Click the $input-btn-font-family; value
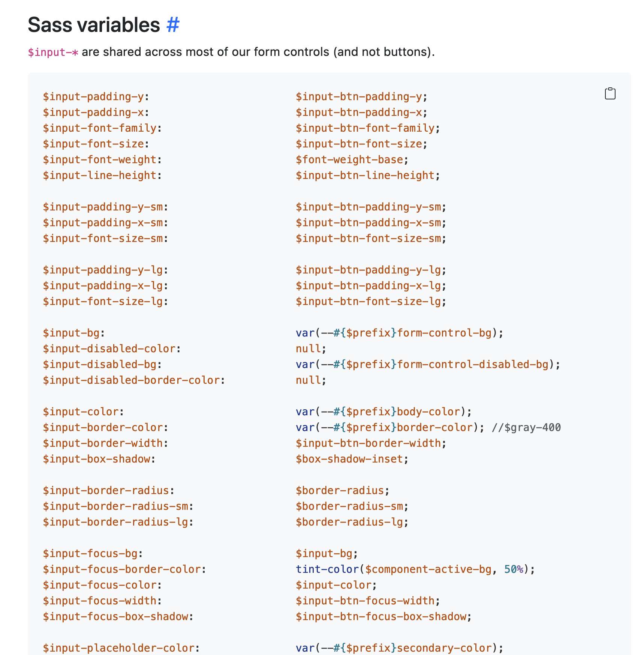This screenshot has height=655, width=644. pos(368,128)
